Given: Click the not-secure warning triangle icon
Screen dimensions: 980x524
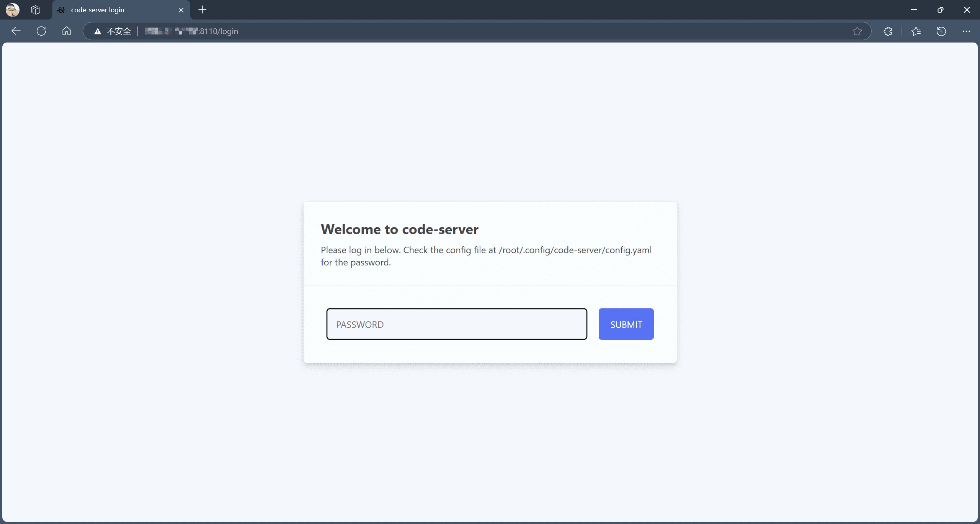Looking at the screenshot, I should pyautogui.click(x=98, y=31).
